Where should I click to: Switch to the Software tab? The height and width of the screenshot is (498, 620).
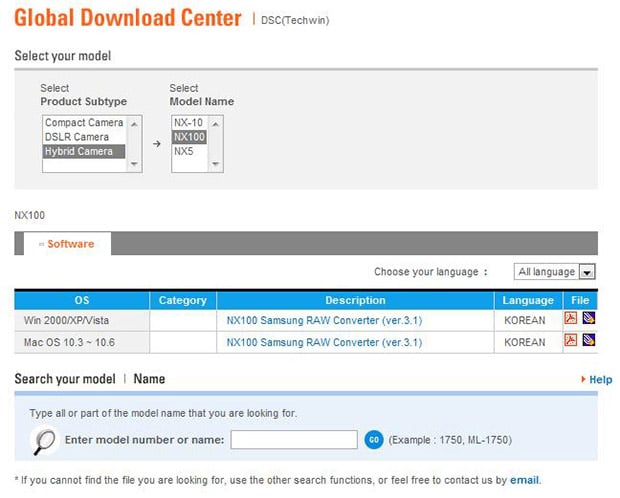click(x=67, y=244)
